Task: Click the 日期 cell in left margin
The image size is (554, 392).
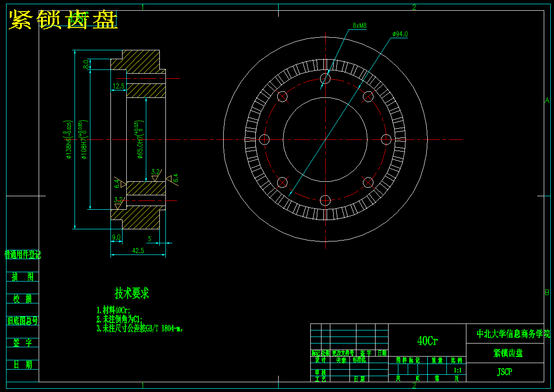Action: pyautogui.click(x=23, y=364)
